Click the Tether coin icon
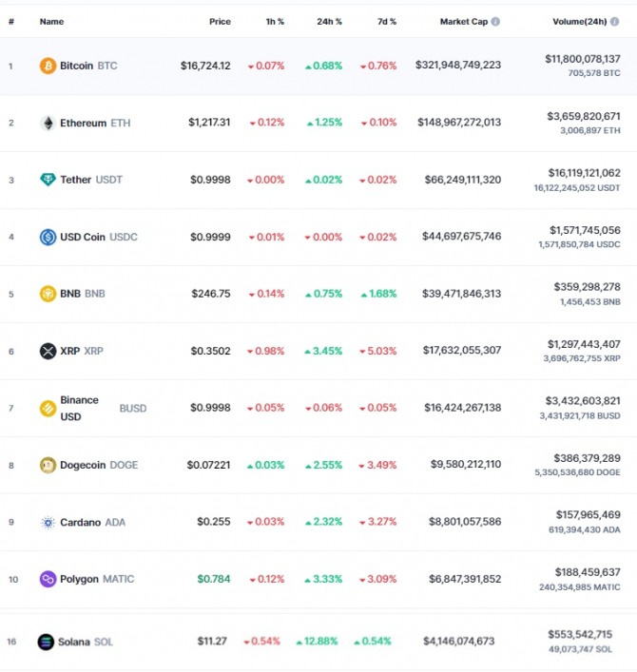637x672 pixels. [48, 180]
